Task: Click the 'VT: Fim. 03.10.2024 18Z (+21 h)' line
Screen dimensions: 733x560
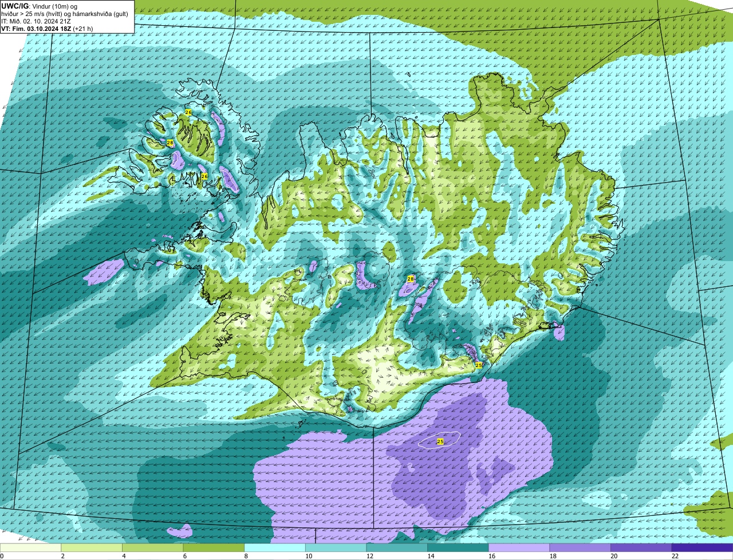Action: [x=47, y=29]
